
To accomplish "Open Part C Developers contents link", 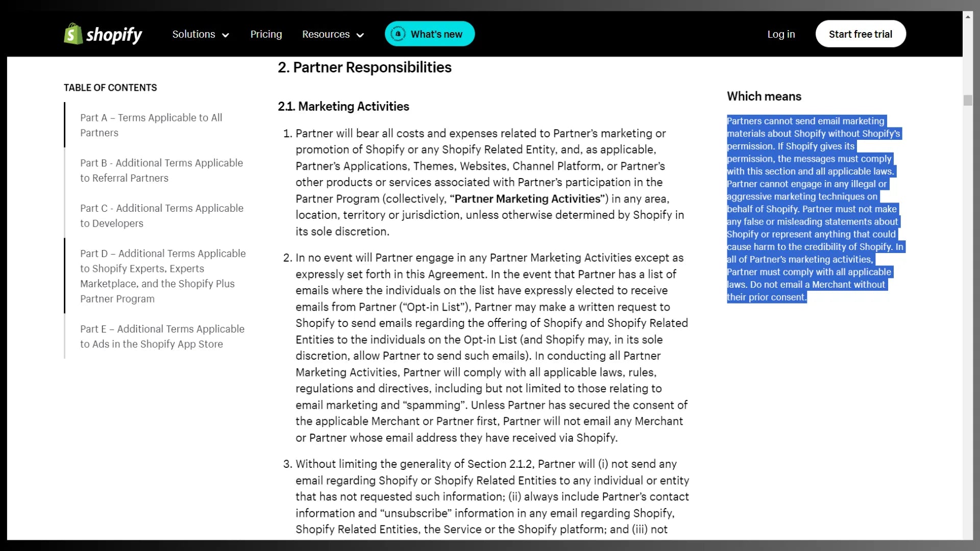I will 162,216.
